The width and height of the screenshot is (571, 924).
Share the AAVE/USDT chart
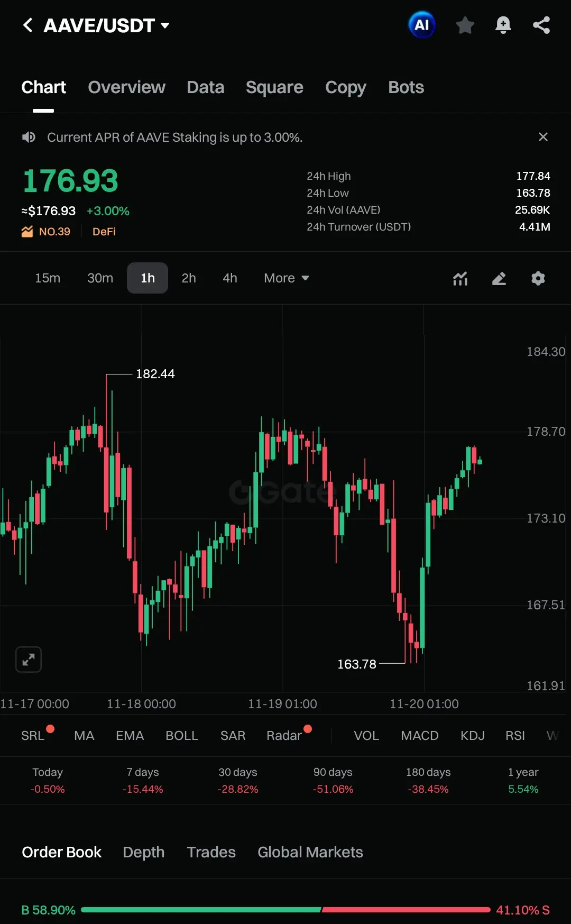pyautogui.click(x=541, y=25)
